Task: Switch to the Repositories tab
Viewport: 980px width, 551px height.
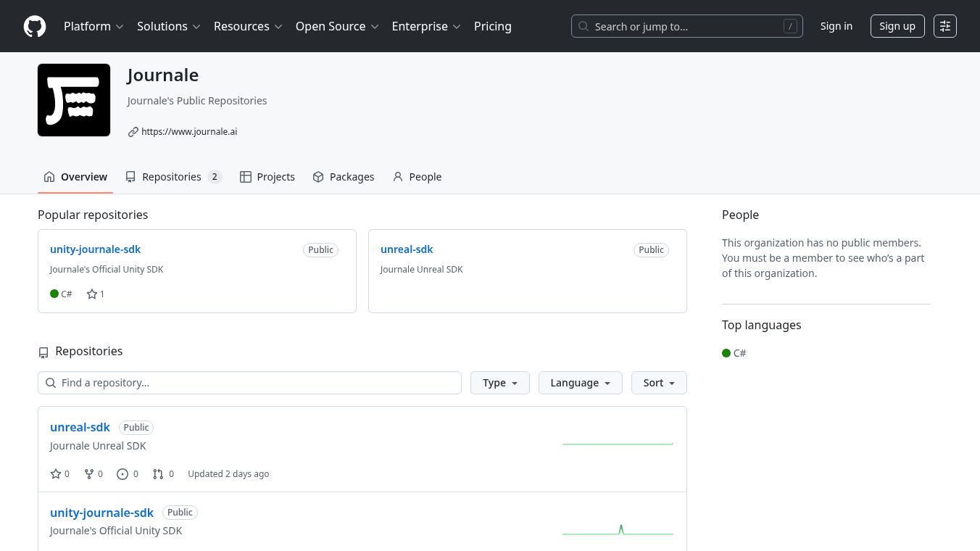Action: (173, 177)
